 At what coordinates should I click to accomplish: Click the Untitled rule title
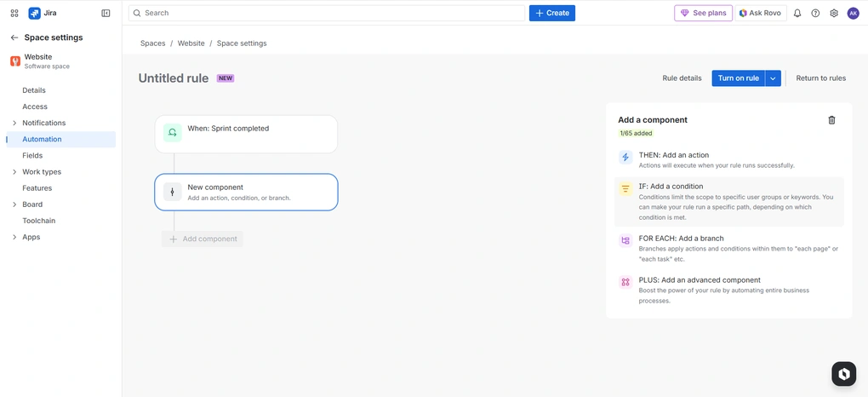[x=174, y=78]
